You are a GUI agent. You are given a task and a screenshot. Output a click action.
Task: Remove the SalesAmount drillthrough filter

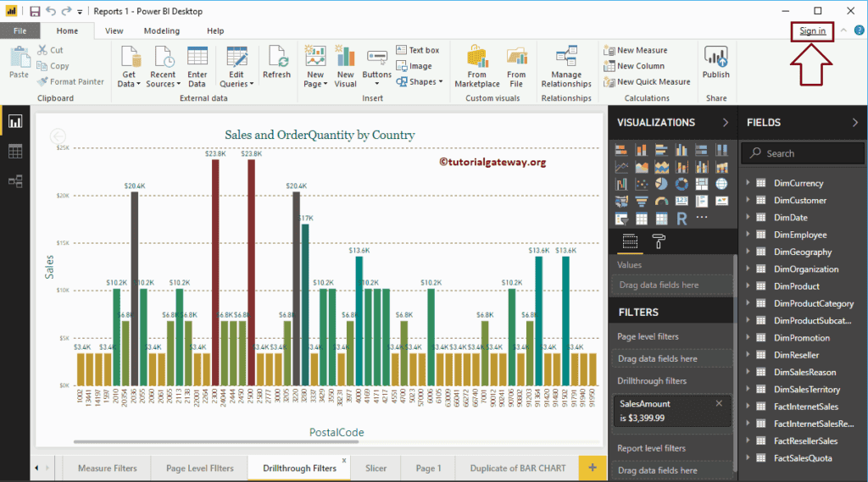(719, 403)
